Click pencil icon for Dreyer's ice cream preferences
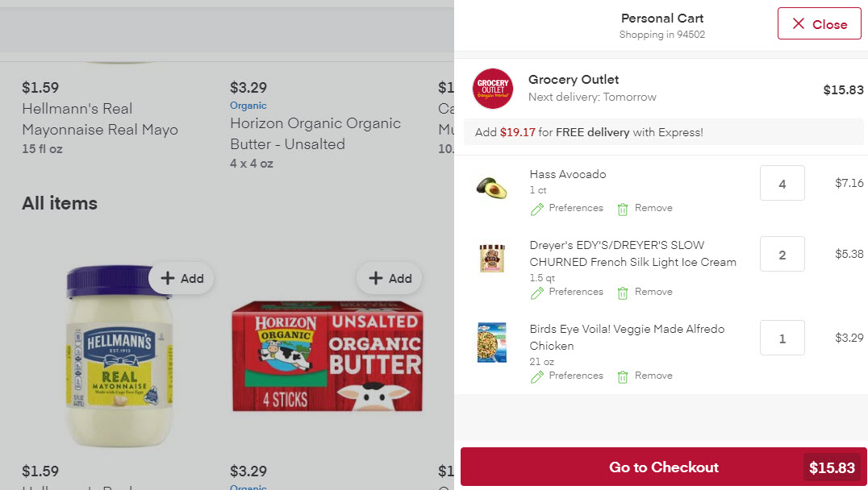Image resolution: width=868 pixels, height=490 pixels. [537, 293]
